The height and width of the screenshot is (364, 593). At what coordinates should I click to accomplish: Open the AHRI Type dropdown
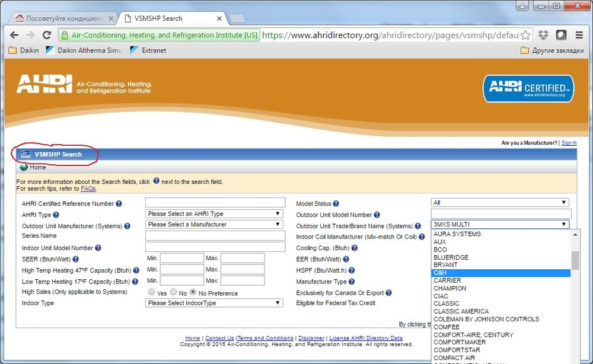(x=214, y=214)
